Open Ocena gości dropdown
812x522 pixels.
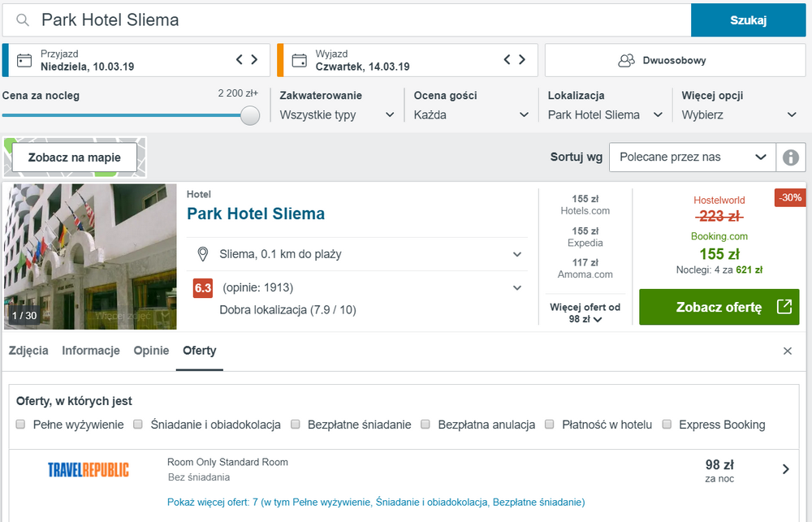pyautogui.click(x=471, y=115)
